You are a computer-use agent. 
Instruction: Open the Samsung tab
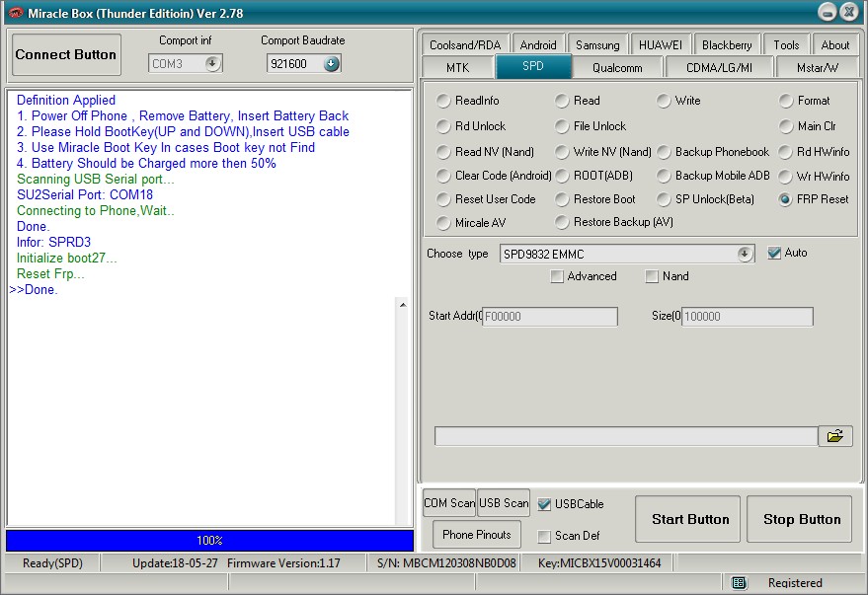[x=597, y=44]
